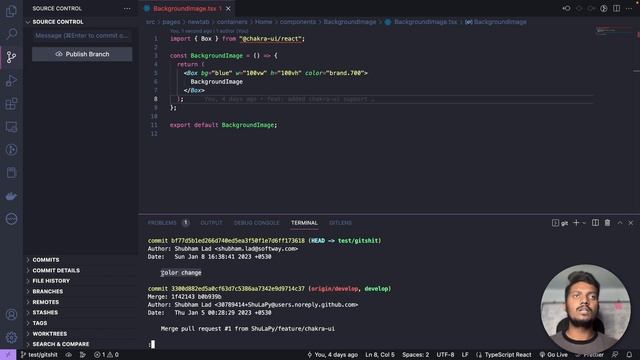Screen dimensions: 640x360
Task: Add a new terminal with plus icon
Action: click(x=576, y=223)
